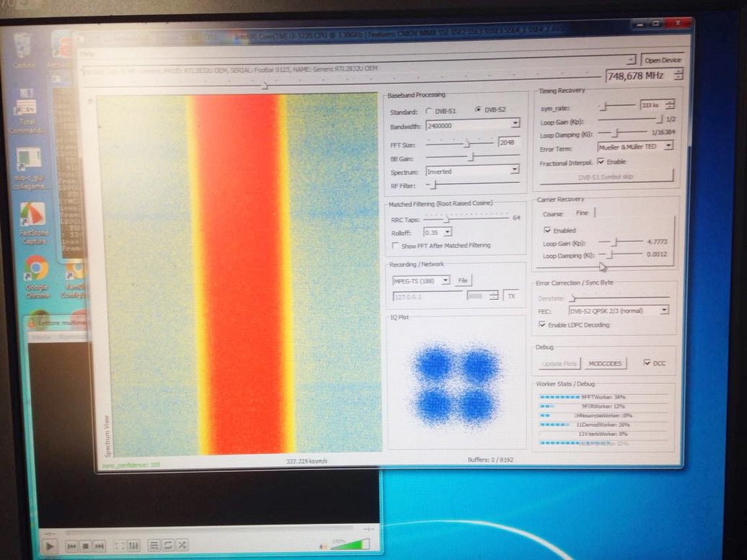Open the Total Commander desktop shortcut
Screen dimensions: 747x560
point(26,110)
